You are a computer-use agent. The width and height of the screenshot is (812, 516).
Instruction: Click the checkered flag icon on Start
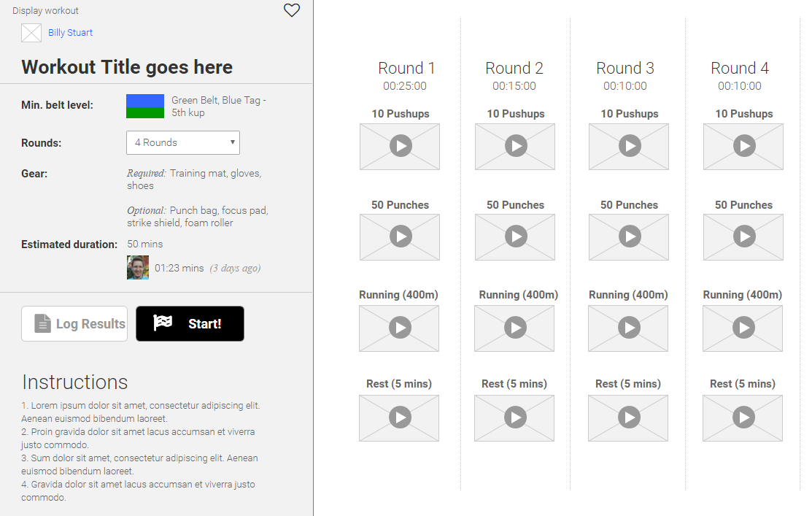click(x=163, y=323)
